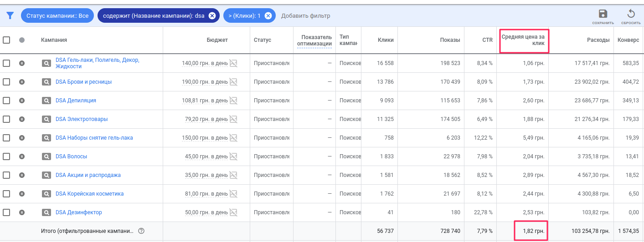
Task: Open DSA Гель-лаки, Полигель campaign link
Action: [98, 63]
